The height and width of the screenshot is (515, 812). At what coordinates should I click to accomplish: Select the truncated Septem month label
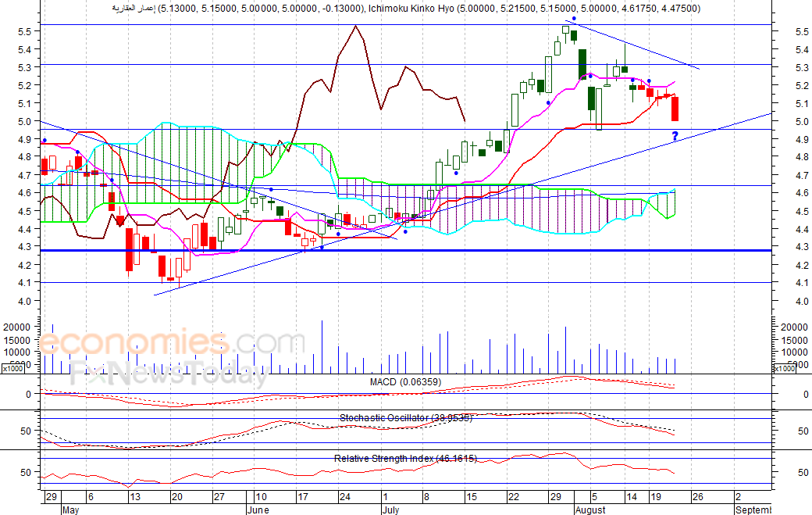tap(753, 510)
